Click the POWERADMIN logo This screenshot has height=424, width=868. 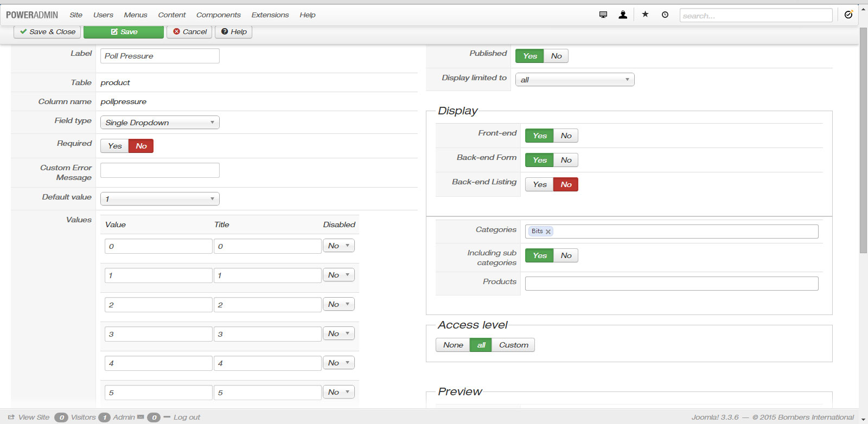pyautogui.click(x=32, y=15)
